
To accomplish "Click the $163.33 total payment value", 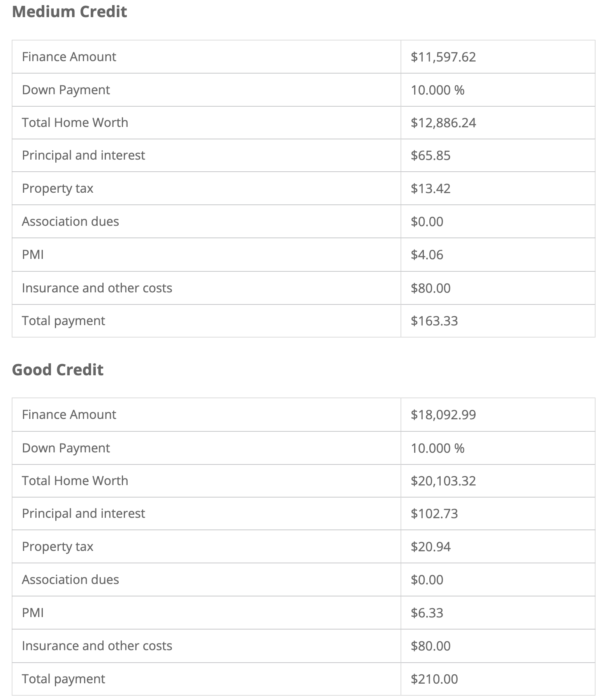I will coord(434,321).
